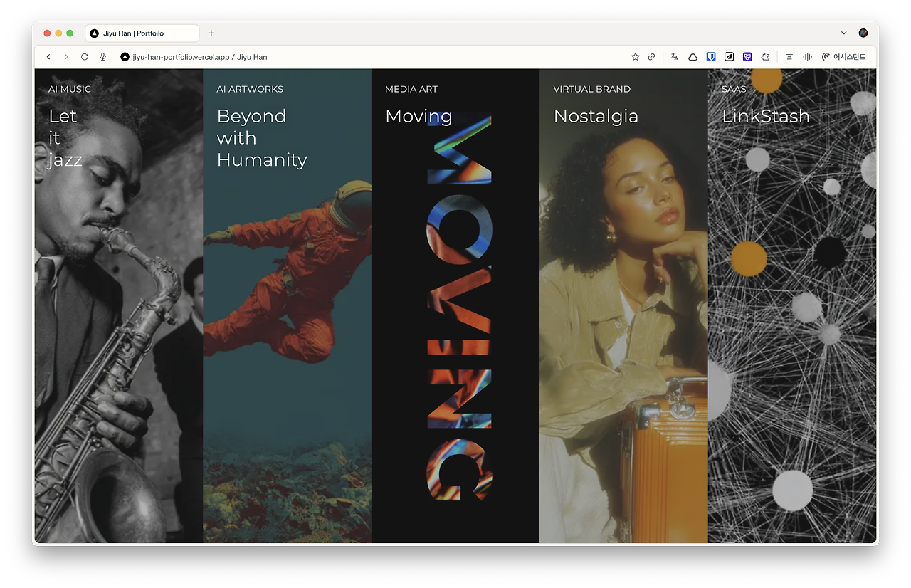Click the AI MUSIC category label
The width and height of the screenshot is (911, 588).
pos(70,89)
